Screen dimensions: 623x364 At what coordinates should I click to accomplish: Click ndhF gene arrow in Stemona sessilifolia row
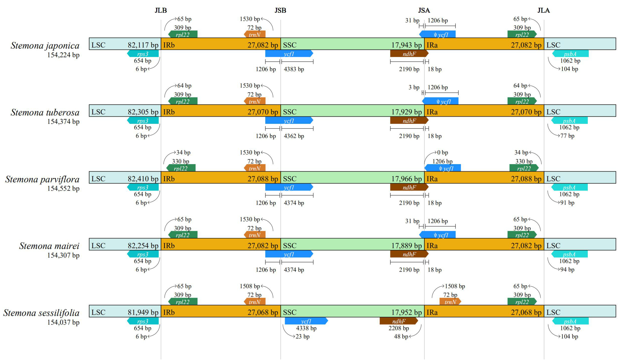[399, 321]
